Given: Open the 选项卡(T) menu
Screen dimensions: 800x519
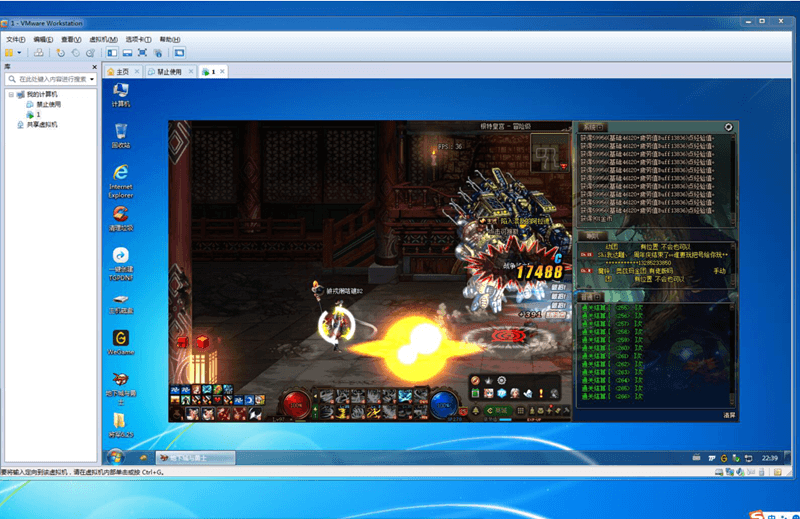Looking at the screenshot, I should 138,39.
